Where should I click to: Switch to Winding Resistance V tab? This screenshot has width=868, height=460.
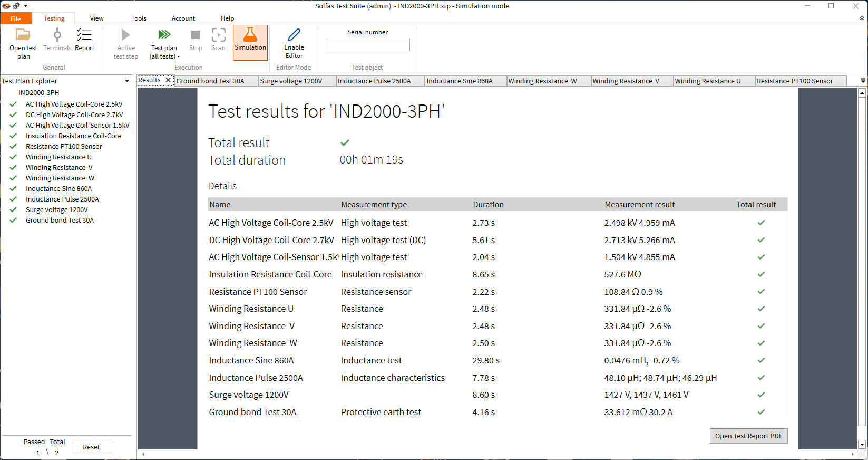coord(632,81)
